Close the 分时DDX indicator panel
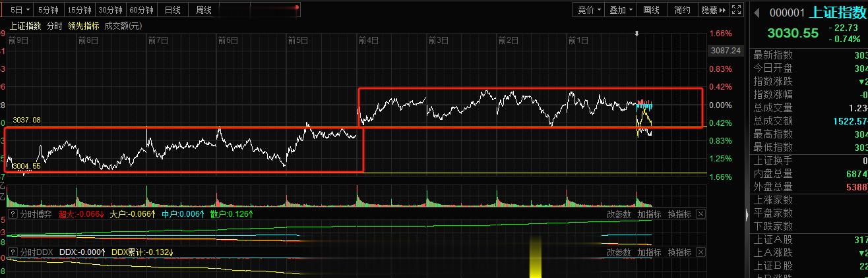The height and width of the screenshot is (278, 868). (700, 252)
